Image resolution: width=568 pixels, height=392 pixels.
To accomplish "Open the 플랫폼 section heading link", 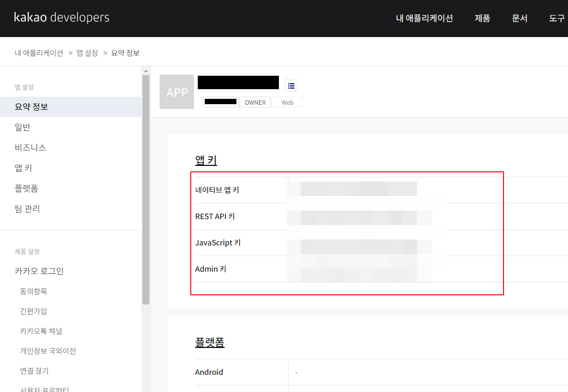I will (x=210, y=342).
